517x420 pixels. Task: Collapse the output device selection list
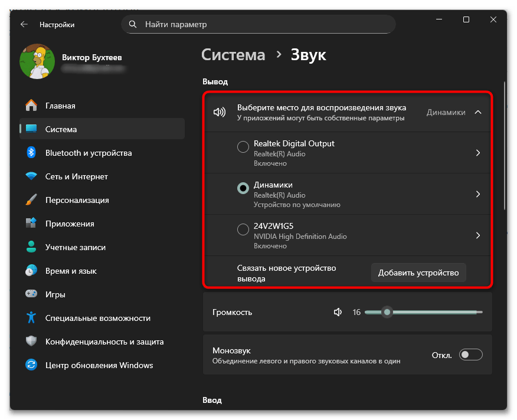click(478, 112)
